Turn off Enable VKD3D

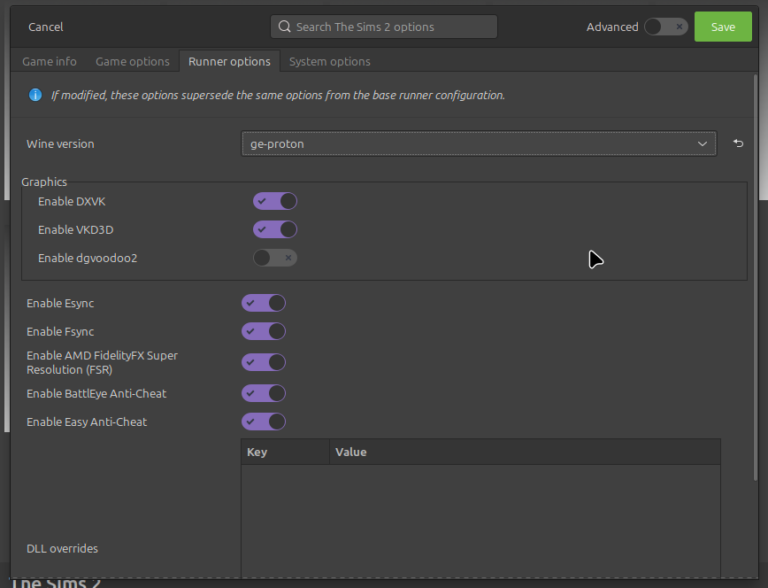[x=275, y=229]
